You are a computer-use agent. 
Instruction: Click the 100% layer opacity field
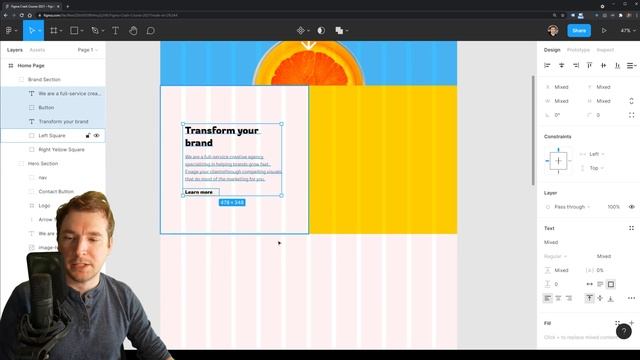coord(613,207)
